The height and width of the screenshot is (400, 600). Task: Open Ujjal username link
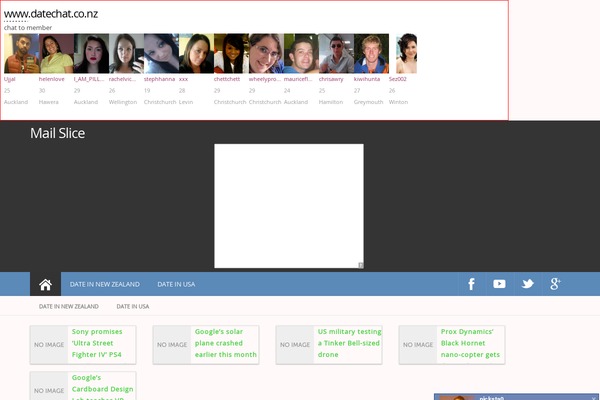[10, 79]
